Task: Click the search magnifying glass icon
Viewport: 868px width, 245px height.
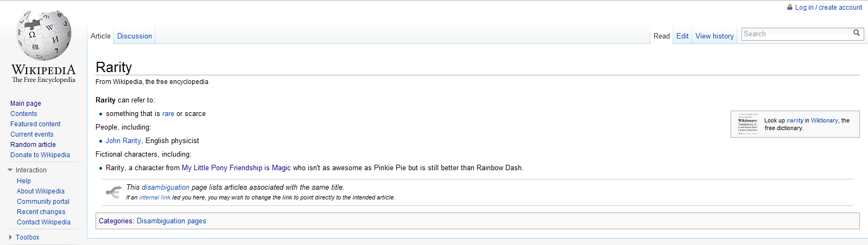Action: 857,33
